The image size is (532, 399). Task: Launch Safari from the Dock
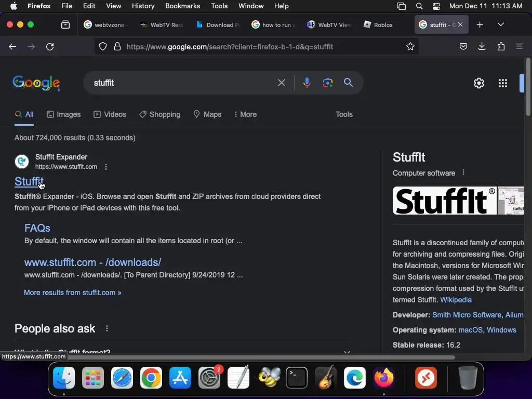[x=122, y=378]
